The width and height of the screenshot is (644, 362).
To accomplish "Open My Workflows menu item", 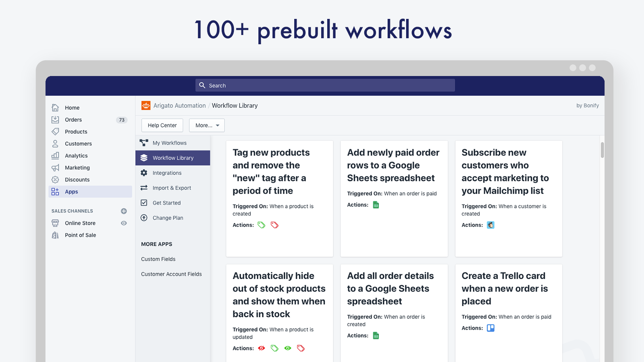I will point(169,143).
